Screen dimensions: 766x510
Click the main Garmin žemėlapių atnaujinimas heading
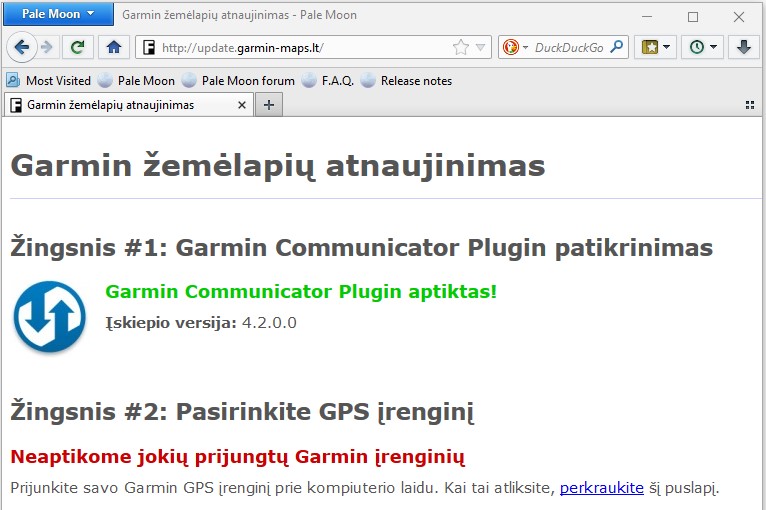point(277,165)
